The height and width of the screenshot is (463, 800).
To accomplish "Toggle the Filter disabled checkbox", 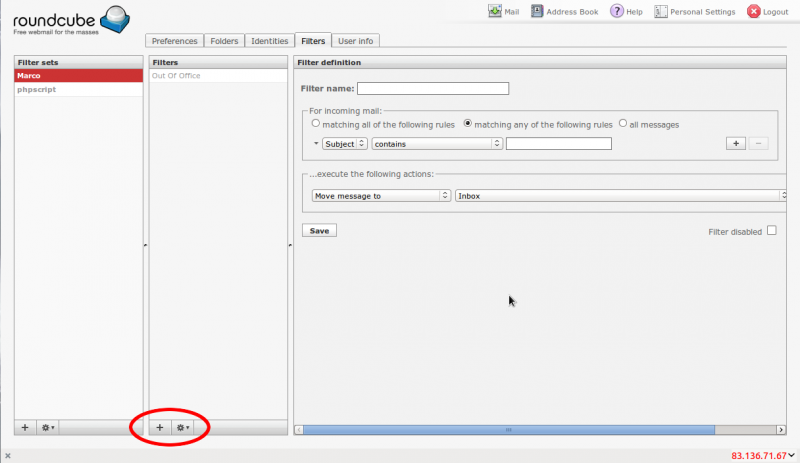I will [771, 230].
